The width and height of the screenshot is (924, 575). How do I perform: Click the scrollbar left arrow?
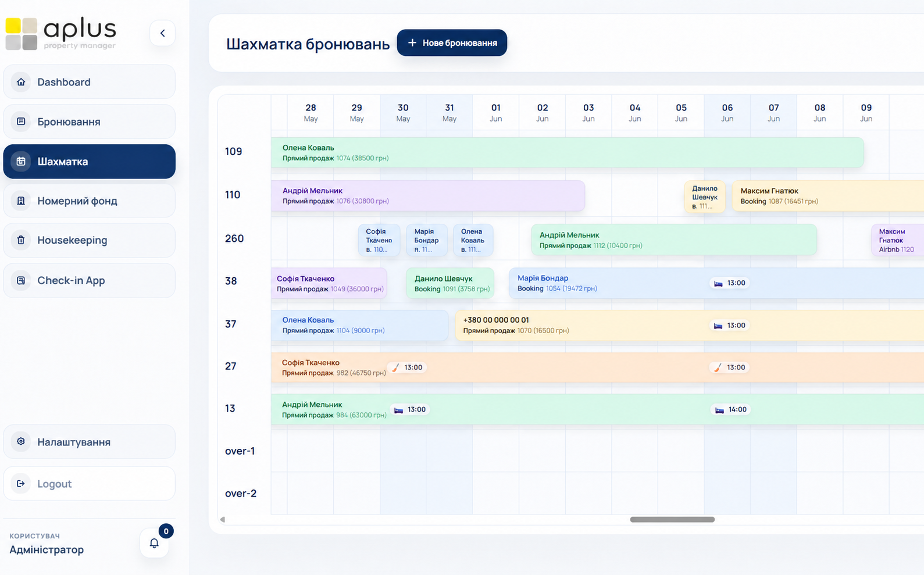tap(222, 520)
